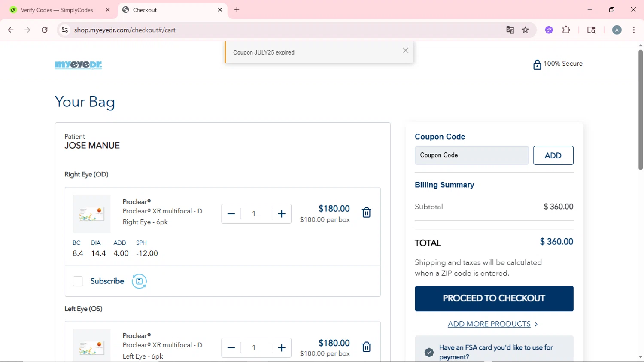Click the scrollbar down arrow

(641, 357)
